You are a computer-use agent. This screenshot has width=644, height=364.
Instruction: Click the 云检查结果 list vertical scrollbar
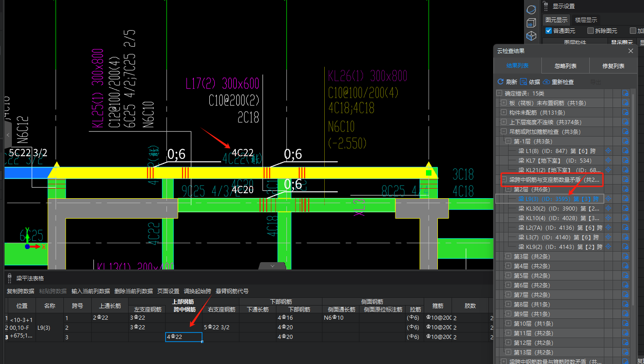pos(634,199)
